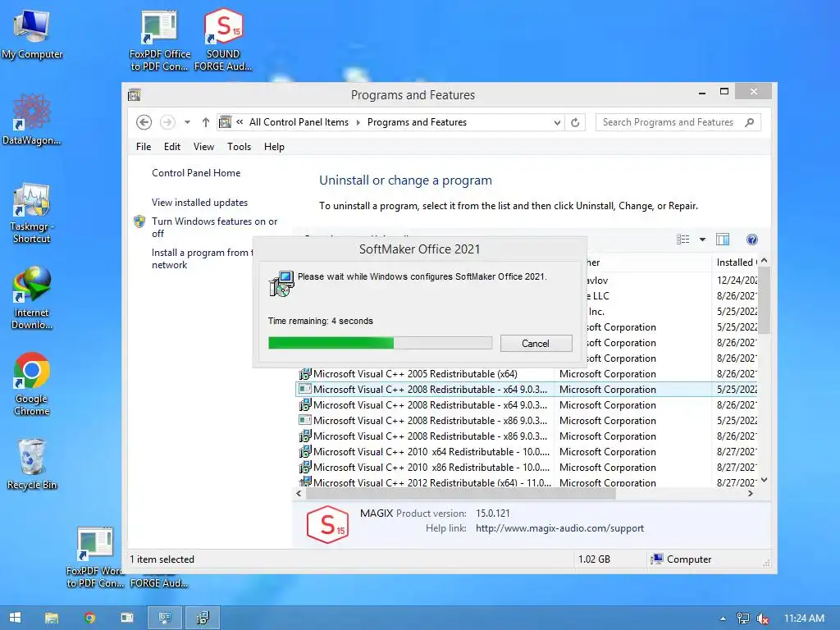Open SOUND FORGE Audio desktop shortcut at top
The image size is (840, 630).
(223, 40)
